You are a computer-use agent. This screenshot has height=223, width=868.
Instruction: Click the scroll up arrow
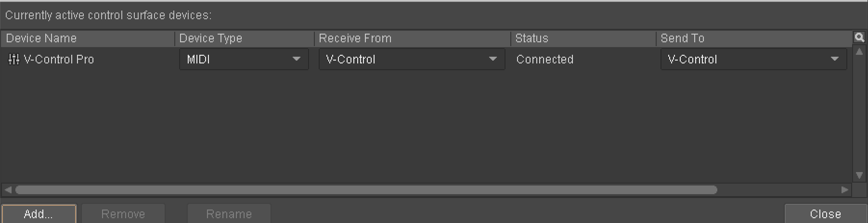(859, 51)
